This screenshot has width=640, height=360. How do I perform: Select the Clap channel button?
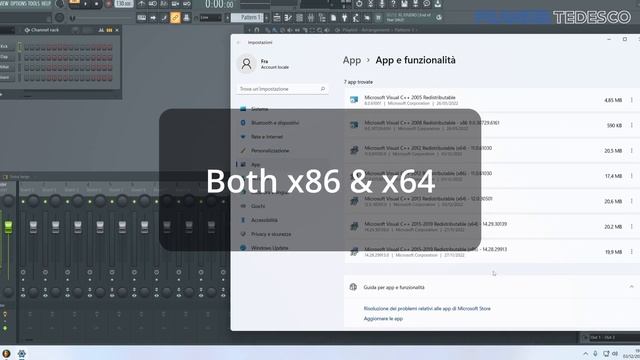coord(7,57)
